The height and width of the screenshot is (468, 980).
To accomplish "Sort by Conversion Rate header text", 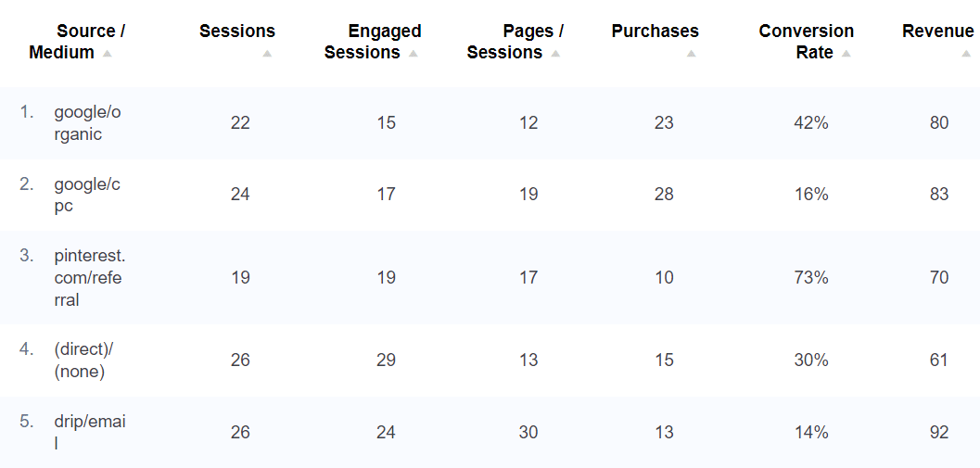I will (806, 42).
